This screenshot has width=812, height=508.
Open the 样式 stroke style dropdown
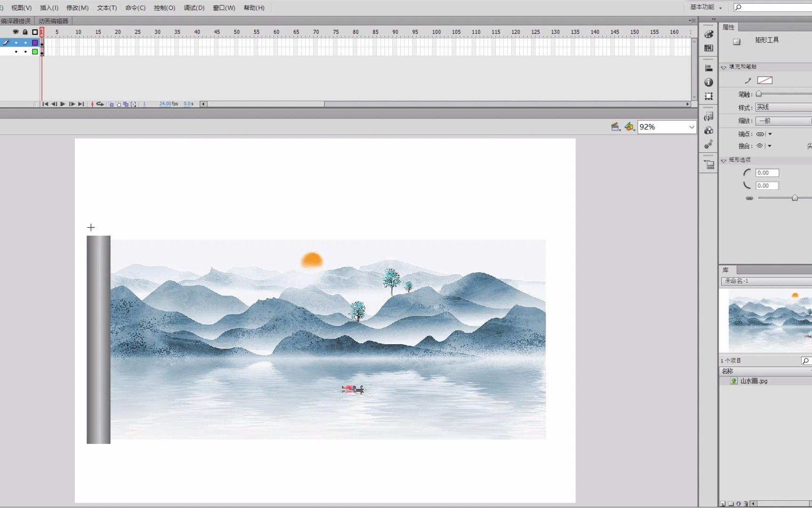pos(783,107)
